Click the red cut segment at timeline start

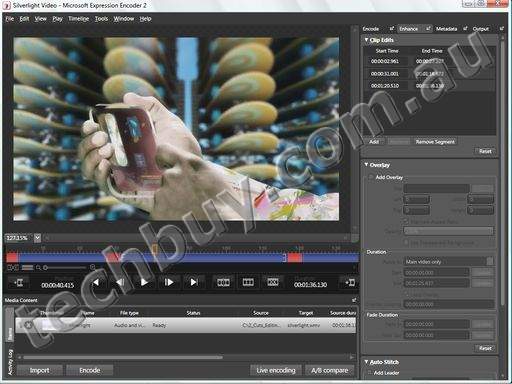pyautogui.click(x=12, y=257)
